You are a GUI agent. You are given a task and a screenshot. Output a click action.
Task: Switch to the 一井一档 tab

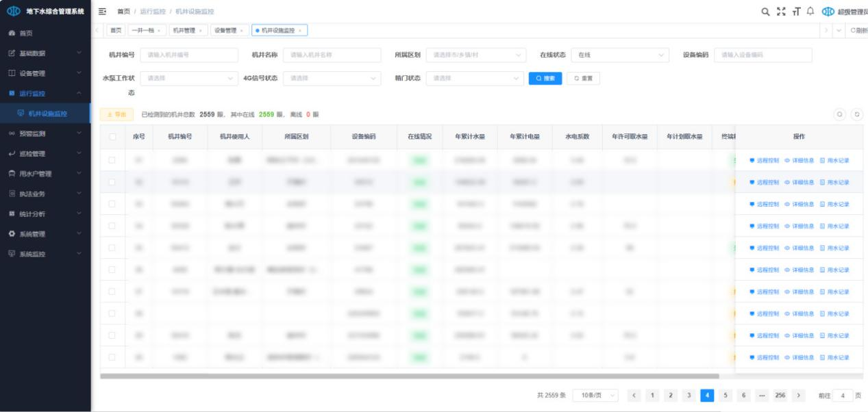coord(147,31)
